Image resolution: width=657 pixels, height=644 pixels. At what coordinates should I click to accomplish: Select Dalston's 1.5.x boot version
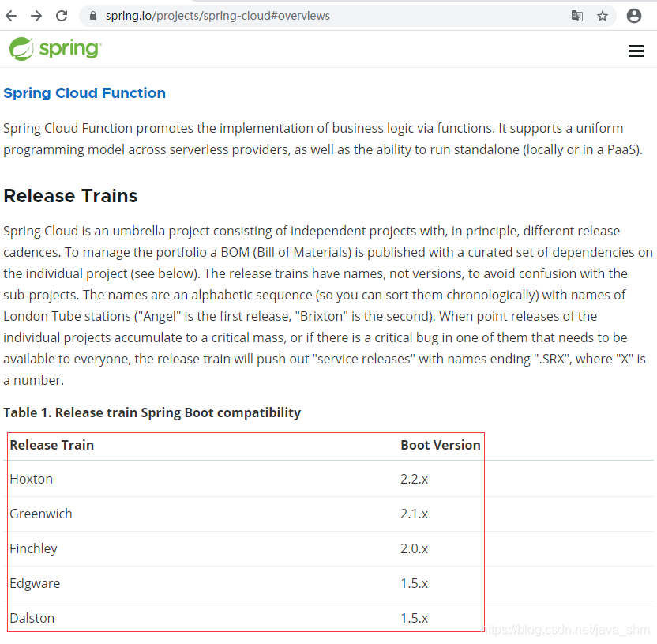coord(414,618)
